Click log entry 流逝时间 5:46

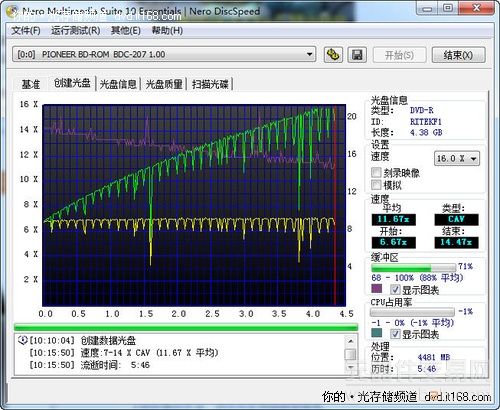pos(115,365)
